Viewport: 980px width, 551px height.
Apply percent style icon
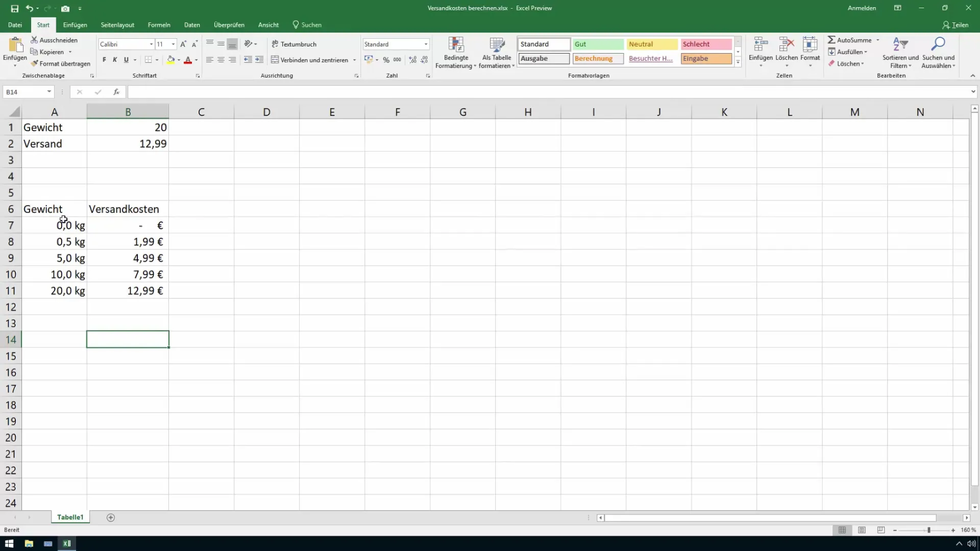(386, 60)
